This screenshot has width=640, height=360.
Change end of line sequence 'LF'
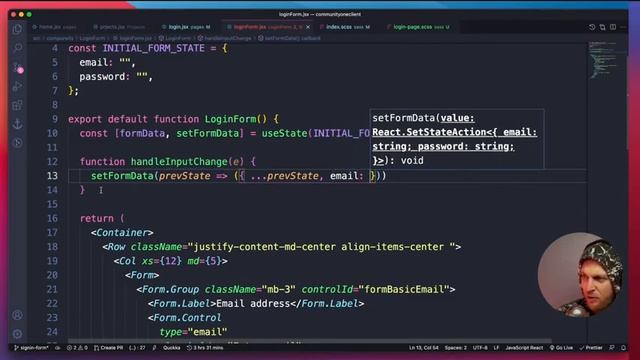click(496, 348)
